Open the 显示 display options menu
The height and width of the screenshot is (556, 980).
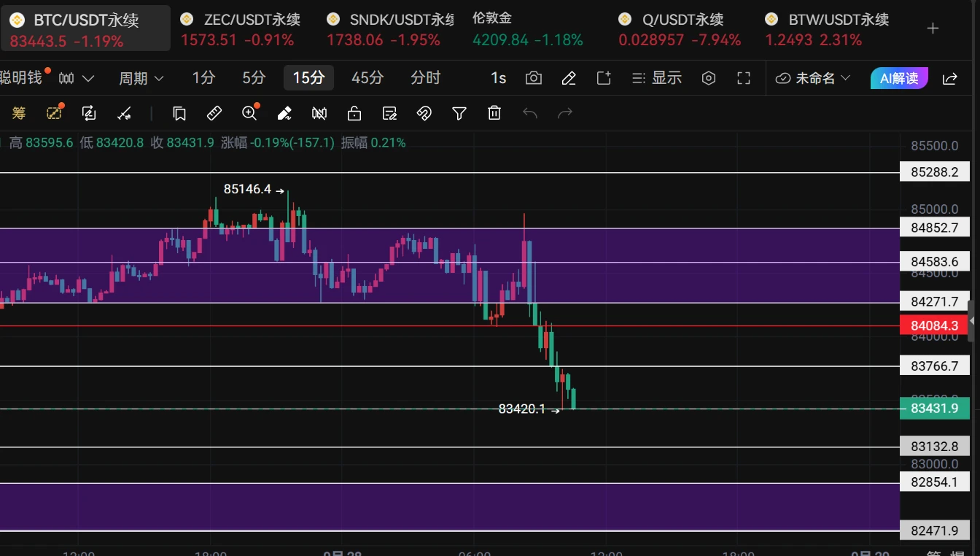[x=657, y=78]
